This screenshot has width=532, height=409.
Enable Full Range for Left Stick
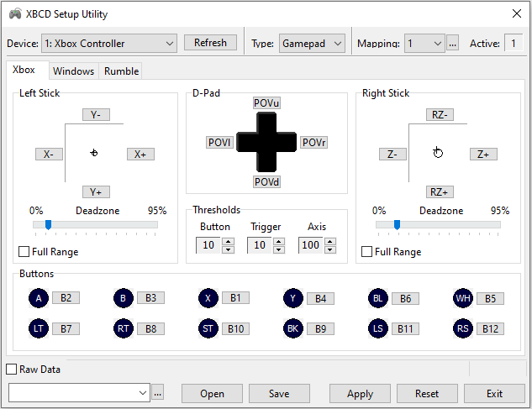pyautogui.click(x=24, y=252)
